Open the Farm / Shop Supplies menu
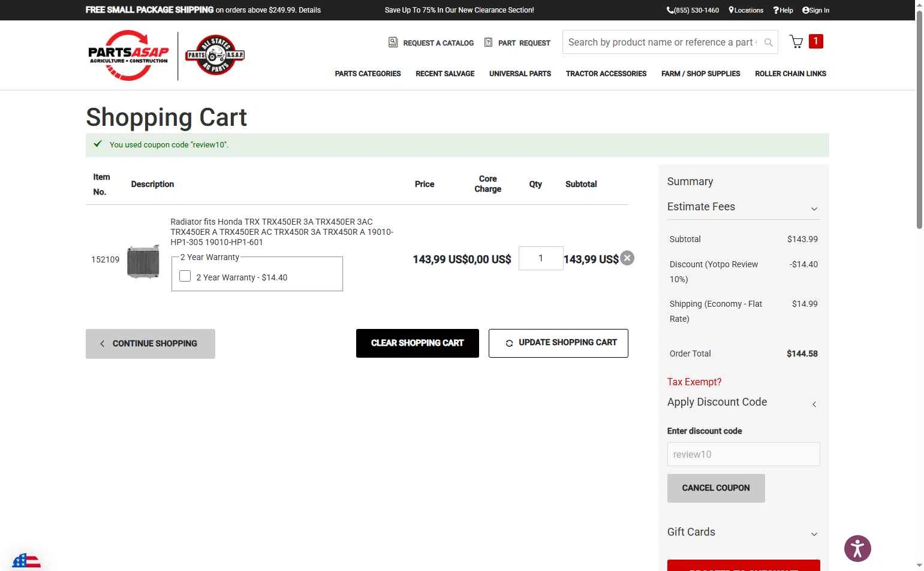 click(x=700, y=74)
